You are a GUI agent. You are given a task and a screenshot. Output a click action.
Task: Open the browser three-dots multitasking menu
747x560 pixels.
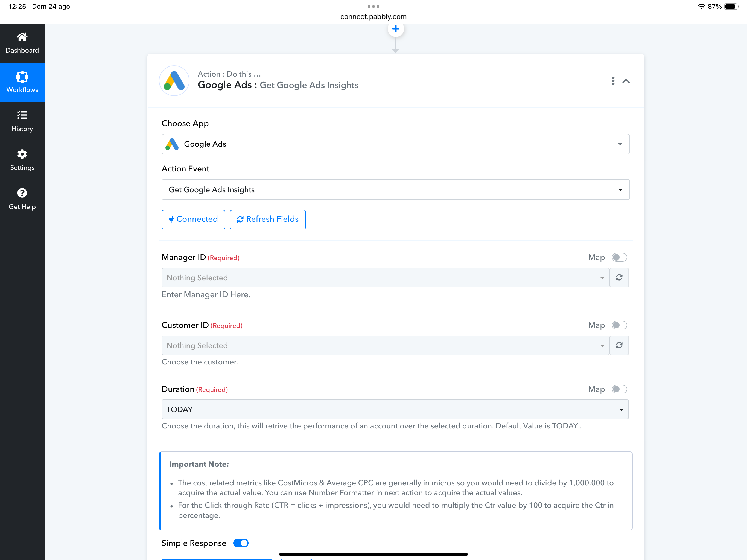click(x=373, y=6)
